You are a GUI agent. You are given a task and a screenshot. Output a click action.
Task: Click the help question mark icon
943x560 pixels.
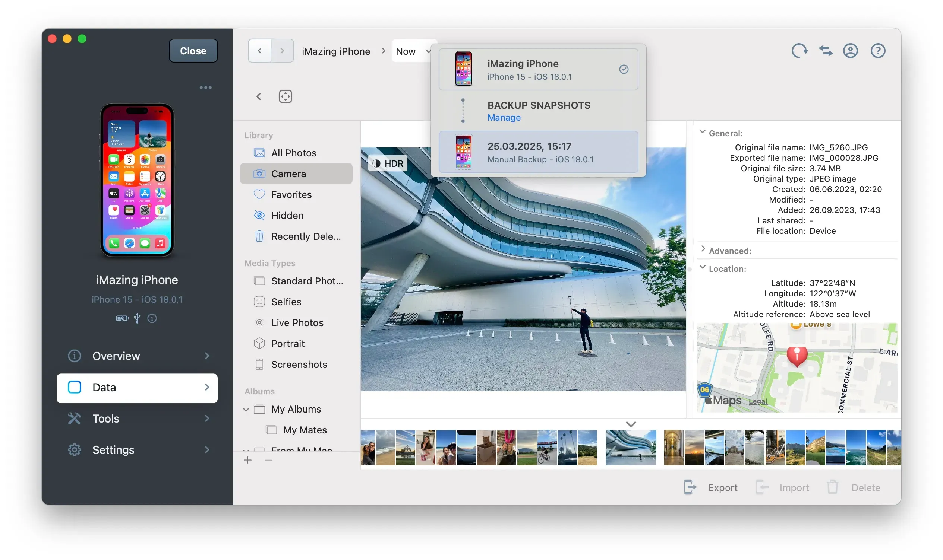coord(878,51)
